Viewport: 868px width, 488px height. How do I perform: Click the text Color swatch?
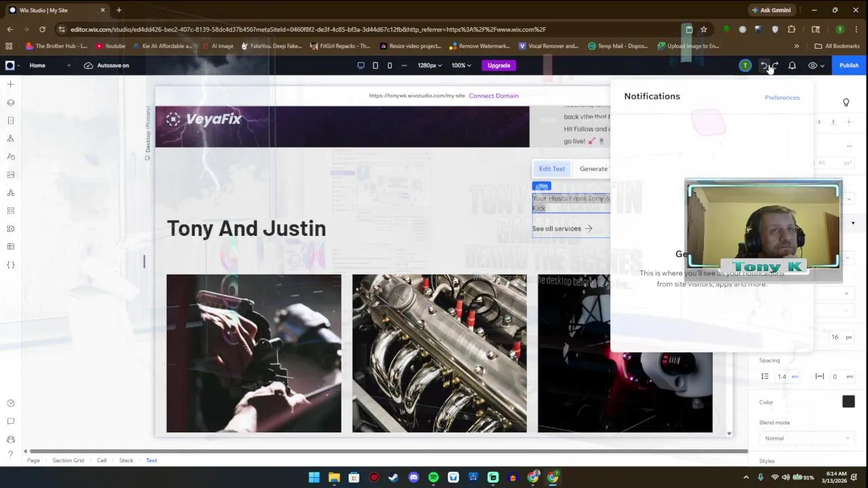click(x=848, y=402)
